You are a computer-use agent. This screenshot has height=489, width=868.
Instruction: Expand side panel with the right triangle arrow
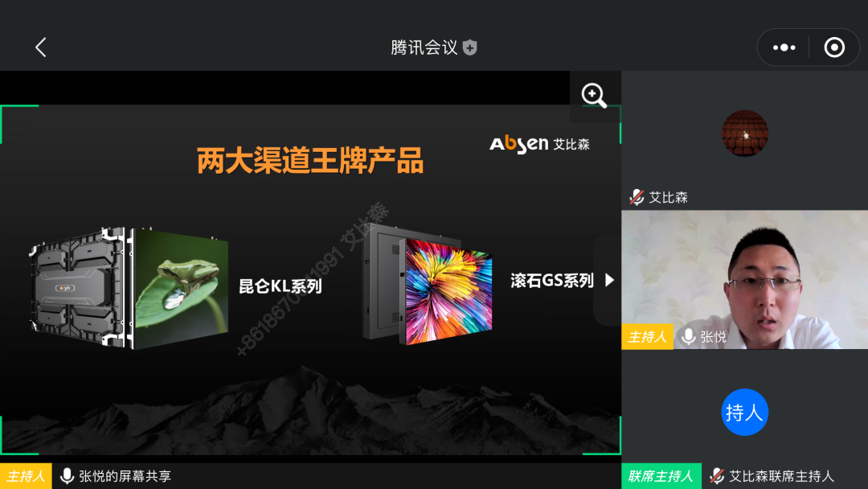pyautogui.click(x=609, y=280)
